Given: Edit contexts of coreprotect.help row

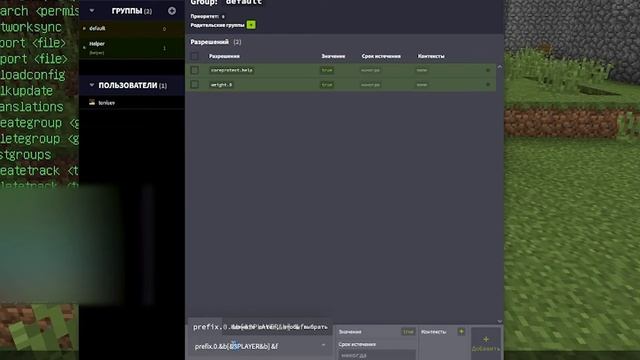Looking at the screenshot, I should click(x=422, y=70).
